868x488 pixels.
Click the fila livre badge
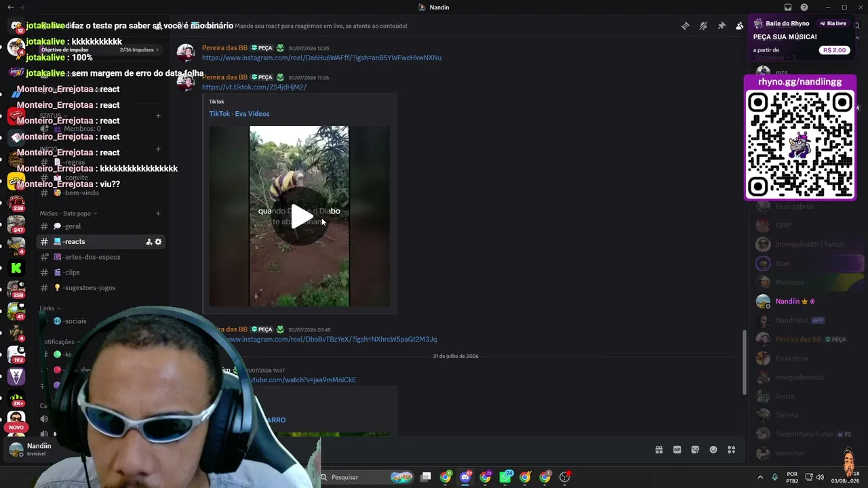pos(832,23)
